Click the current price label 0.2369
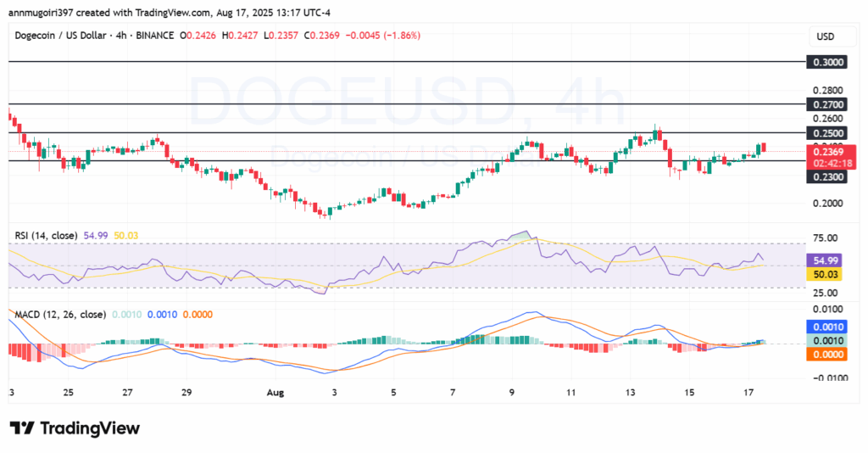 828,152
